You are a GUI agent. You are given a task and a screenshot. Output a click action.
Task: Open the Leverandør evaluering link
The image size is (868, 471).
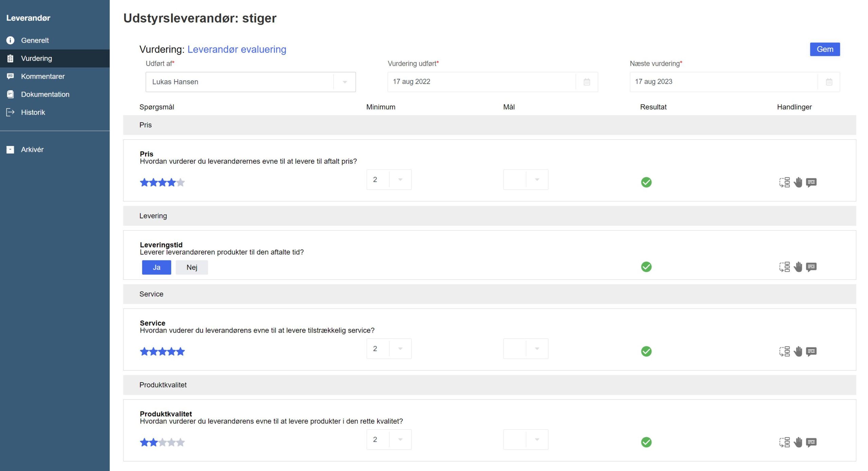pos(237,49)
